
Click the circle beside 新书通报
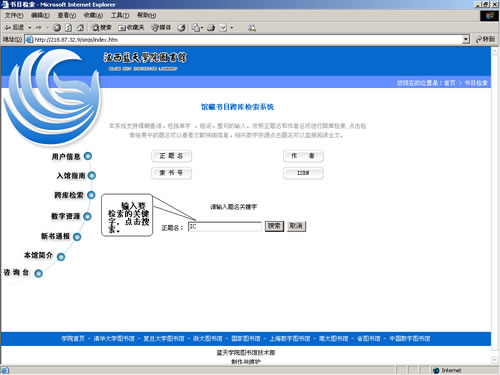77,237
